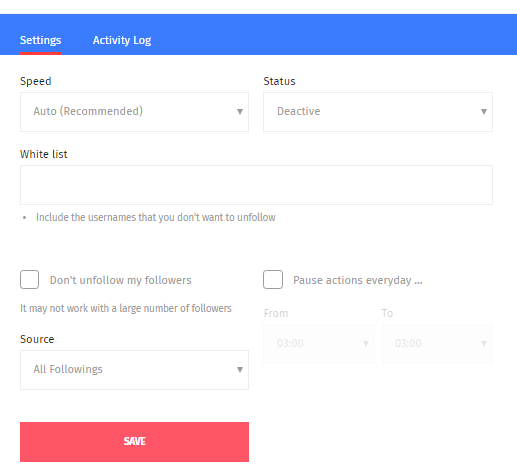Tick the Pause actions everyday checkbox

pos(273,279)
